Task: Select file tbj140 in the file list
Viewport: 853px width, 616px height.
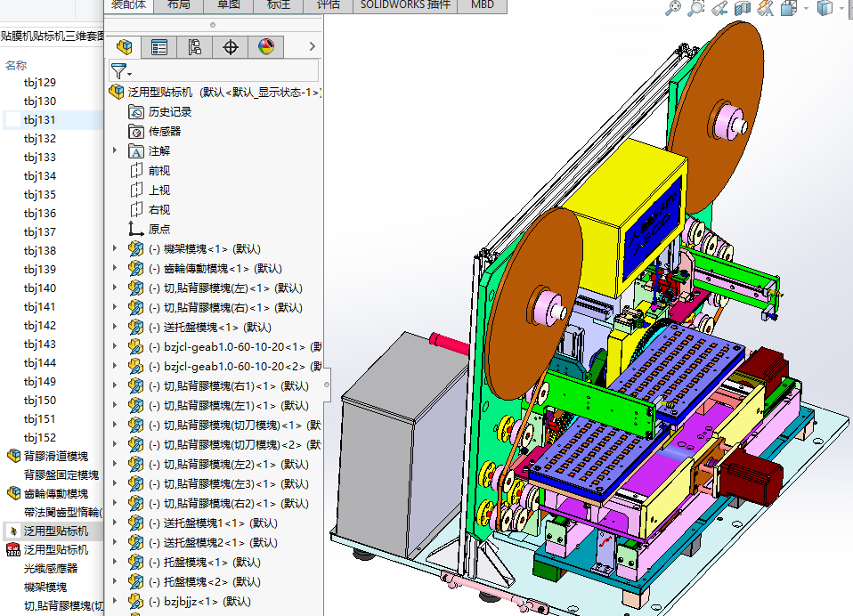Action: click(x=40, y=288)
